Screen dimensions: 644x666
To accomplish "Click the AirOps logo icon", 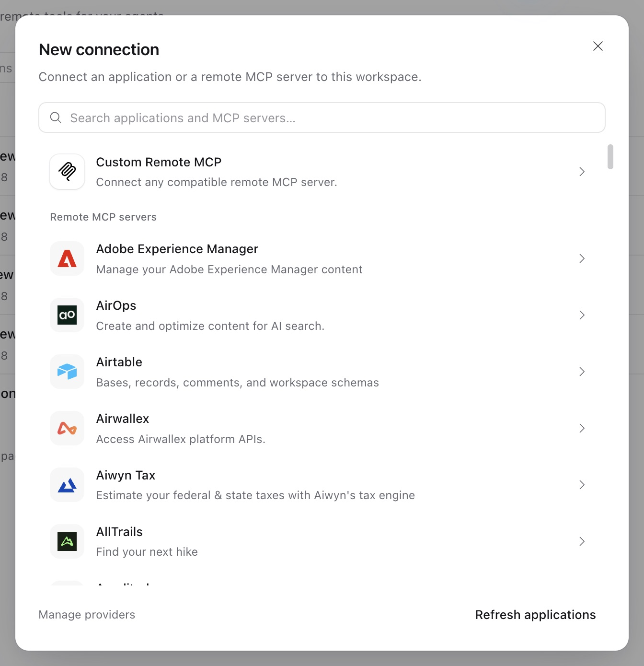I will [x=67, y=315].
